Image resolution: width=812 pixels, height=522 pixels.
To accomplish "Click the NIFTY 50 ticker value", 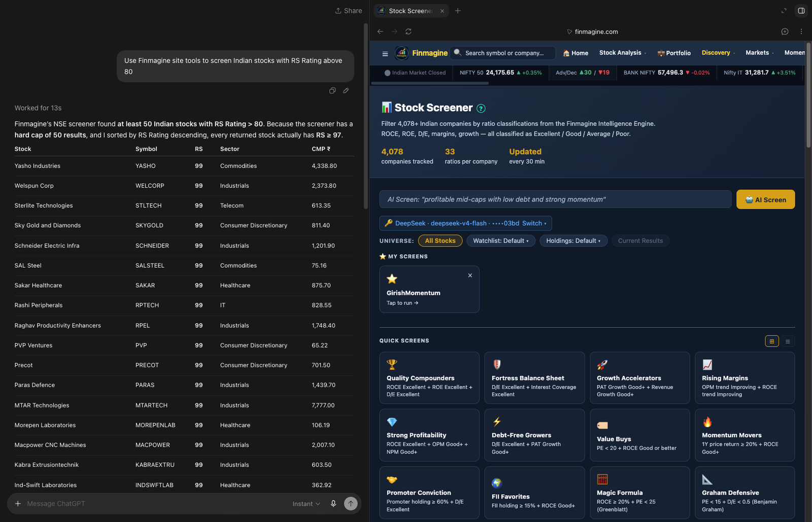I will 500,73.
